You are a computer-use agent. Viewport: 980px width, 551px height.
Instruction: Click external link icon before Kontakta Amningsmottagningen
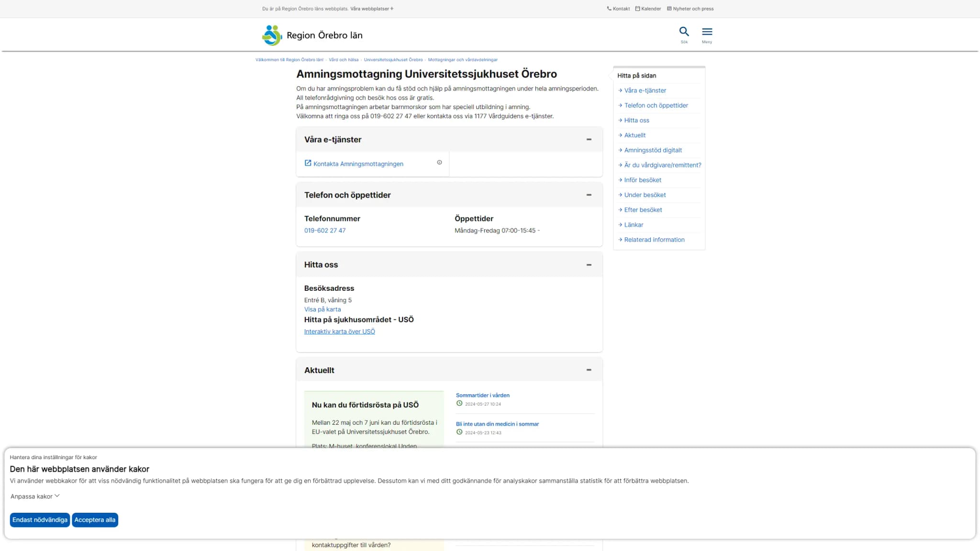click(308, 163)
